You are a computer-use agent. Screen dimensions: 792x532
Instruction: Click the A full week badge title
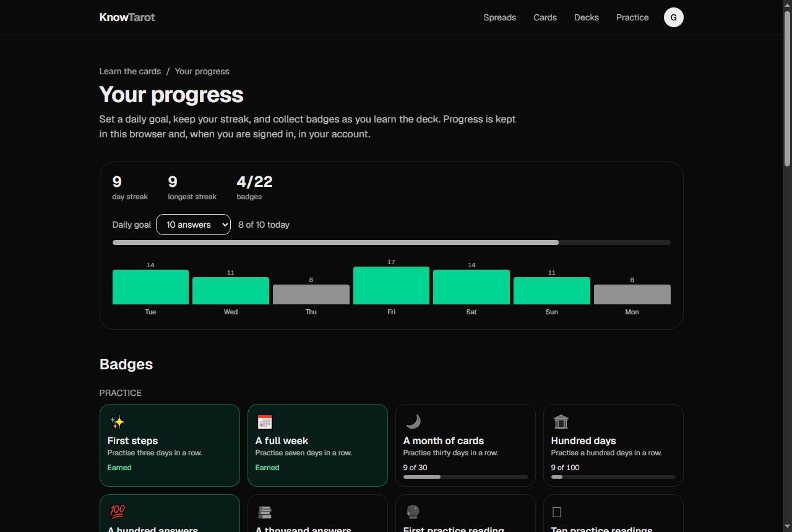[282, 440]
